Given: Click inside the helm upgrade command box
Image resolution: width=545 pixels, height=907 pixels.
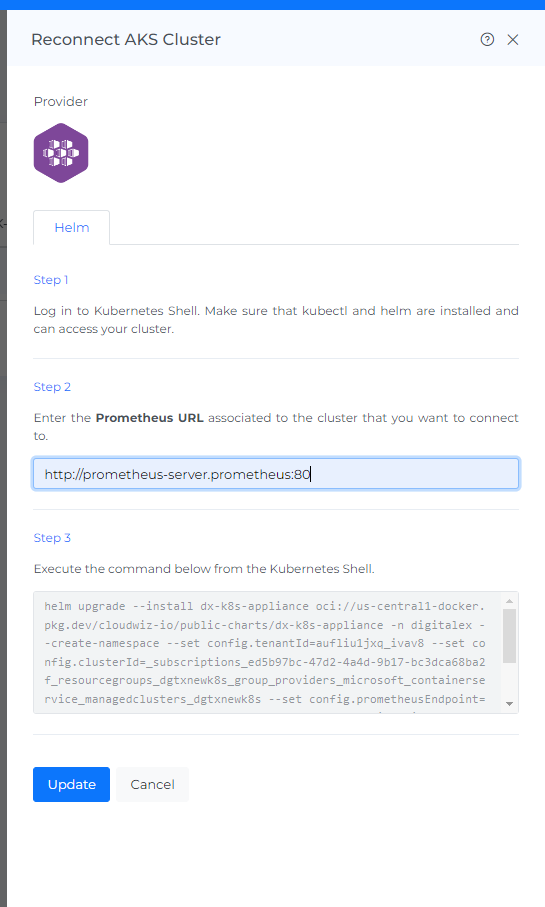Looking at the screenshot, I should (x=268, y=652).
